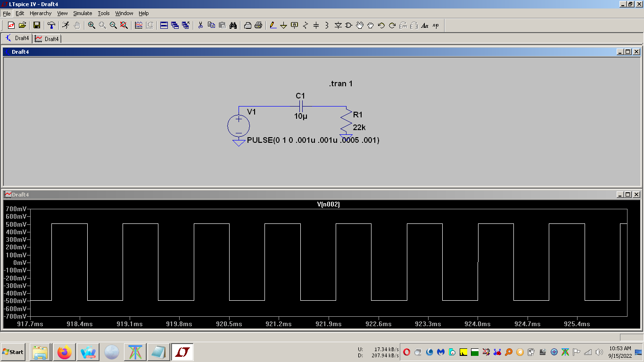Open the View menu
644x362 pixels.
(62, 13)
